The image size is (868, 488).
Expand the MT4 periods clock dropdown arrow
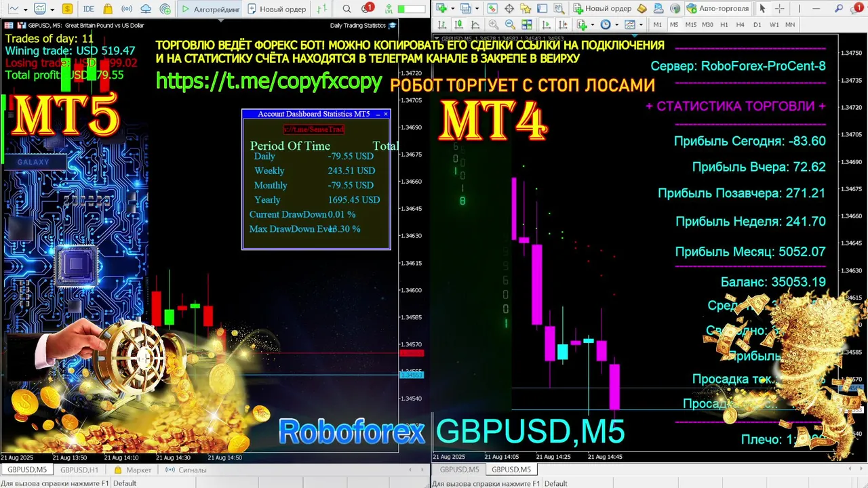coord(616,24)
